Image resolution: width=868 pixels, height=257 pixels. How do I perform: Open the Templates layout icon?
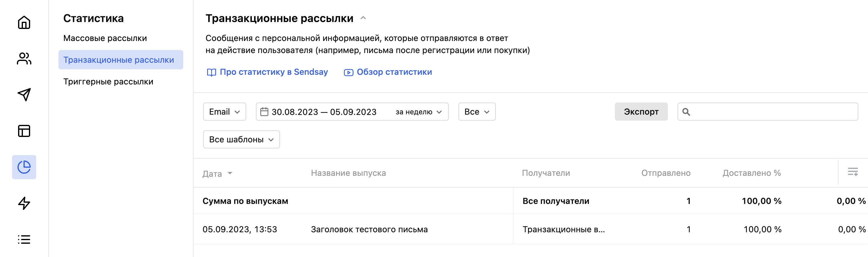pyautogui.click(x=24, y=131)
